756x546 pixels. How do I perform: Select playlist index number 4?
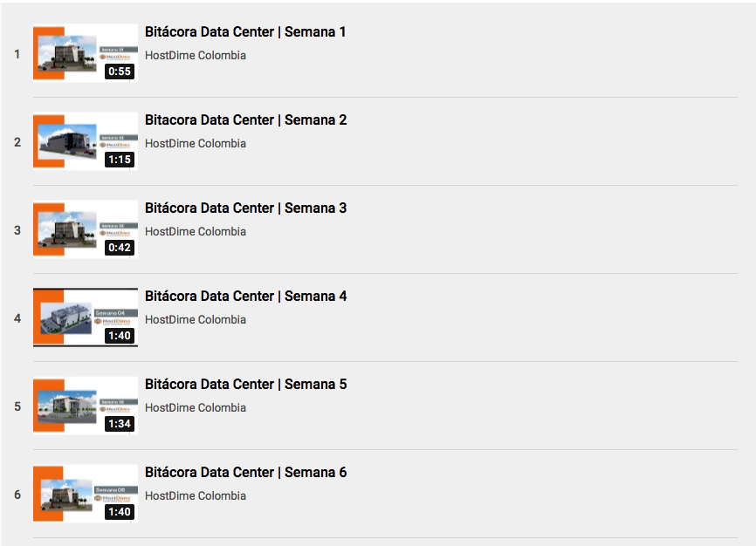17,318
